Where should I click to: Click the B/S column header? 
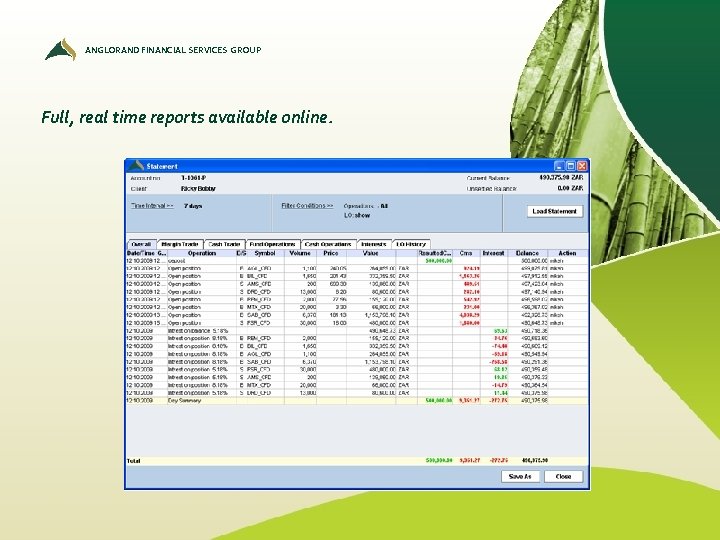pos(242,253)
